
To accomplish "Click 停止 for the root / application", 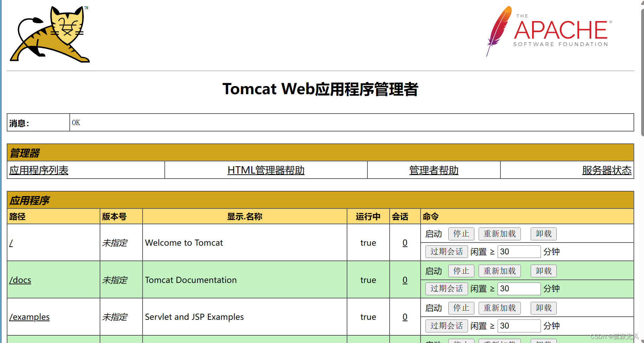I will [461, 234].
